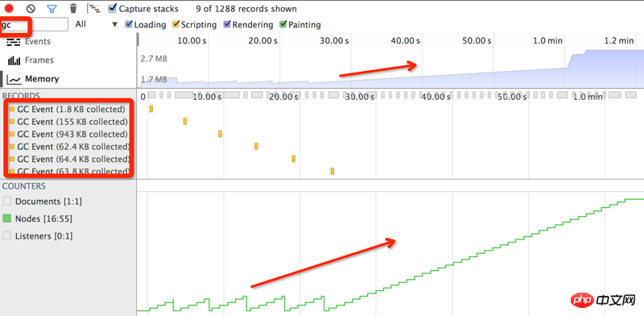Enable the Listeners counter checkbox
644x316 pixels.
7,236
